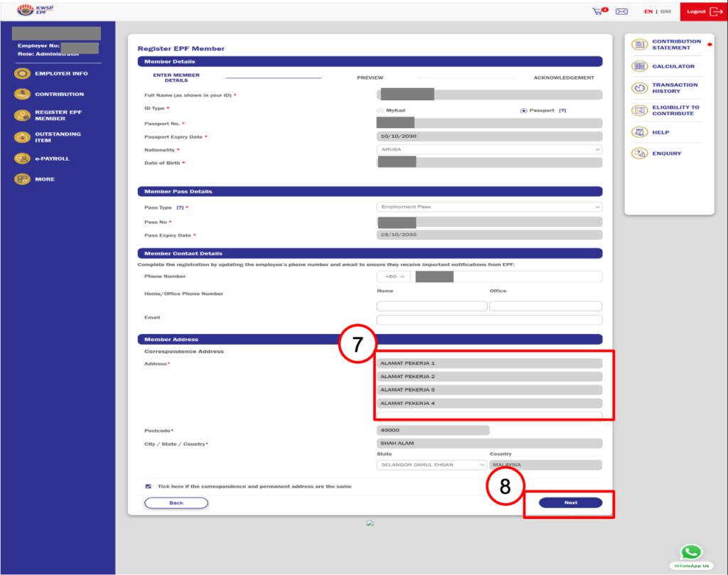728x575 pixels.
Task: Switch language to BM
Action: [x=665, y=11]
